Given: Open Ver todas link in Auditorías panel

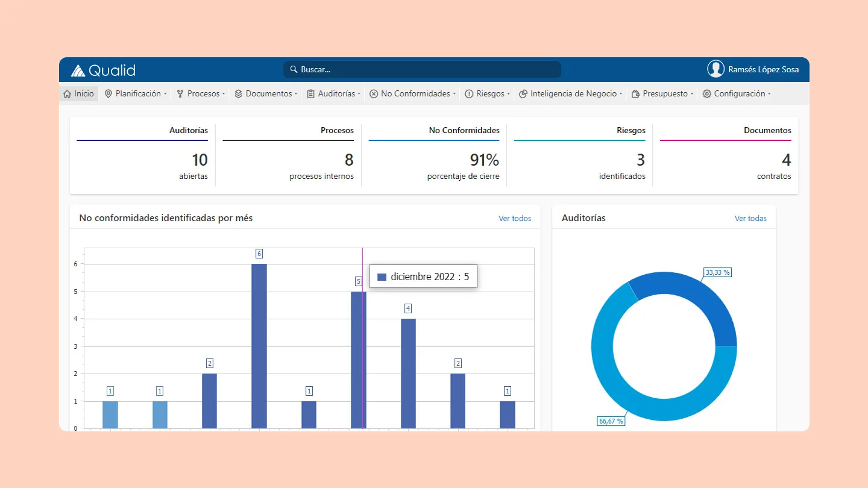Looking at the screenshot, I should tap(750, 219).
